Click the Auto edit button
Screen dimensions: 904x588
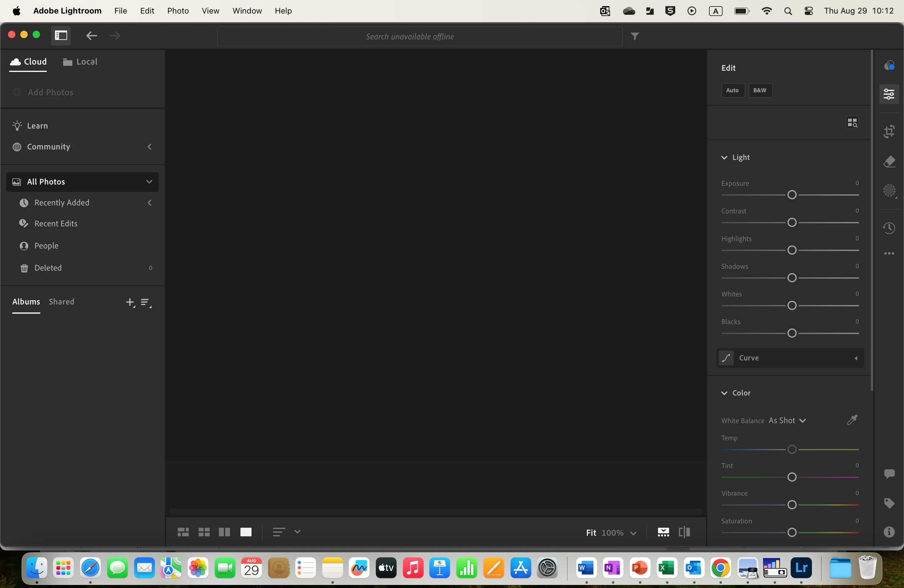pyautogui.click(x=732, y=90)
